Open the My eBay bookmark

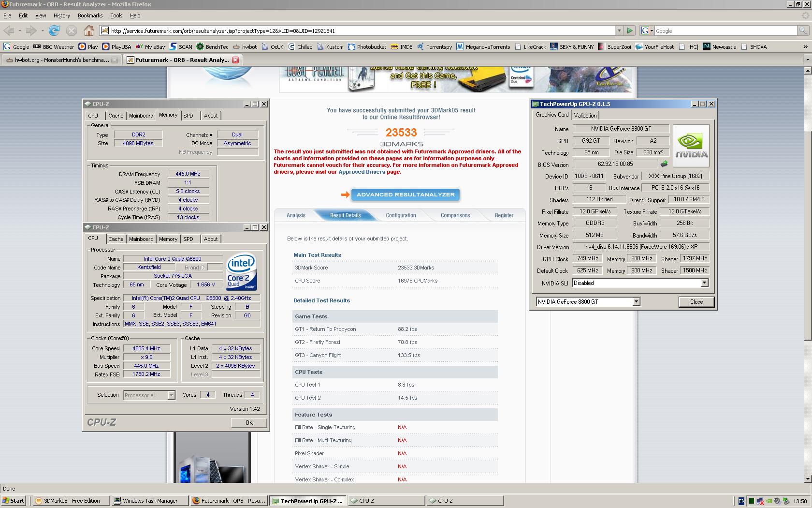click(x=150, y=47)
